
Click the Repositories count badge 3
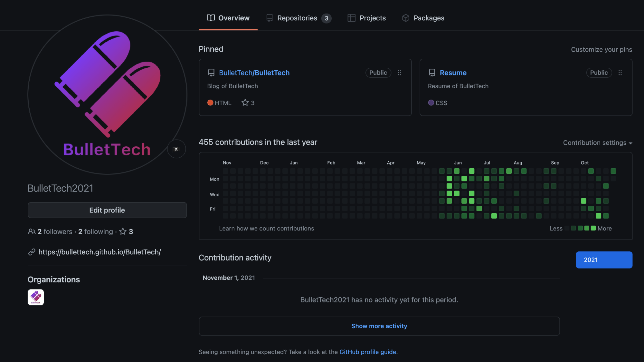326,18
